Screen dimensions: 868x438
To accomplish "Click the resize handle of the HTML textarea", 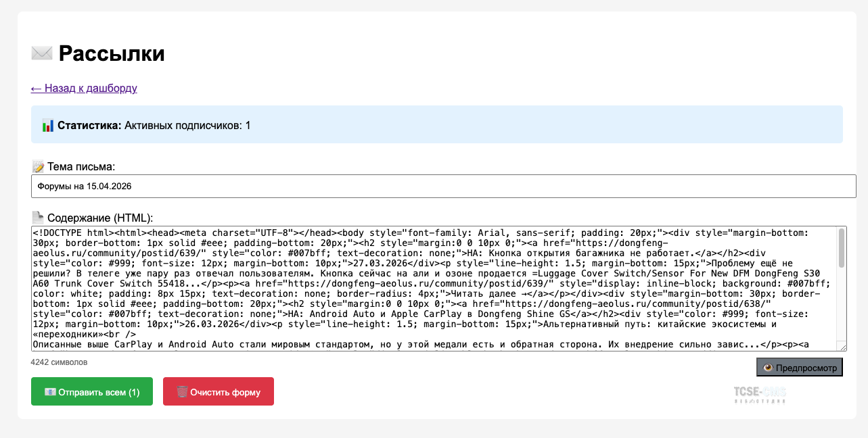I will coord(842,347).
